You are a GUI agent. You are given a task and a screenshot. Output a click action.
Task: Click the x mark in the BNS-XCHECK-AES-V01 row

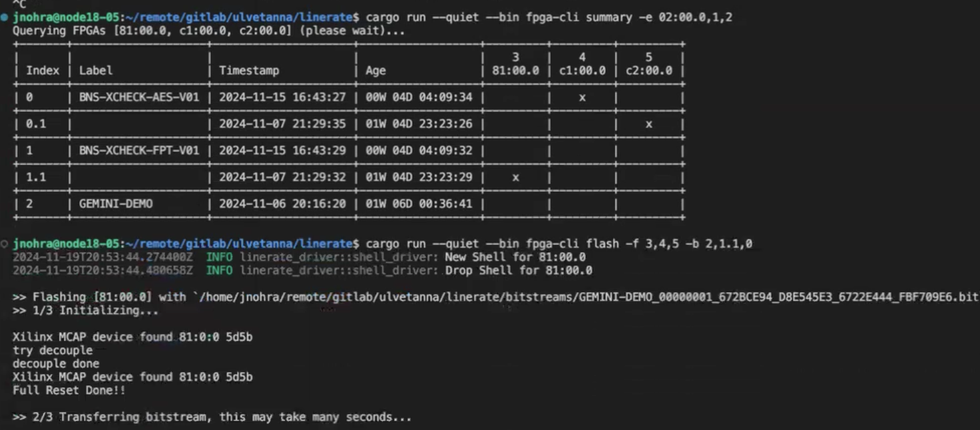[x=582, y=97]
